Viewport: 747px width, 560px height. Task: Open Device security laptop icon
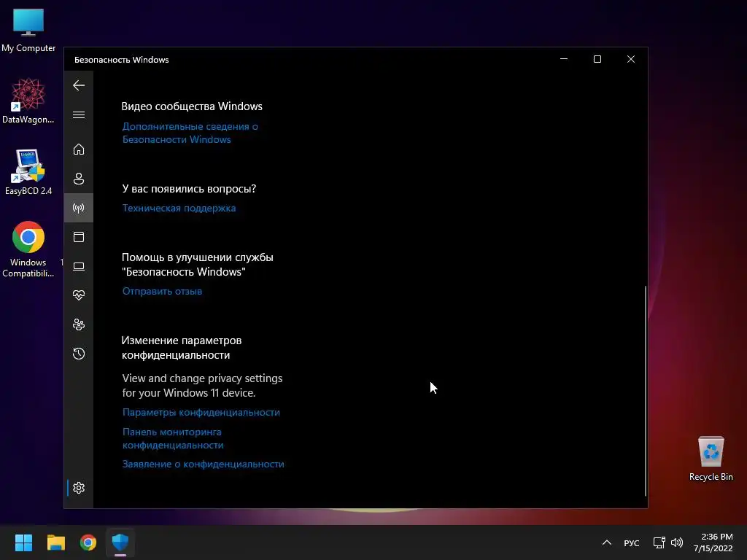[79, 266]
